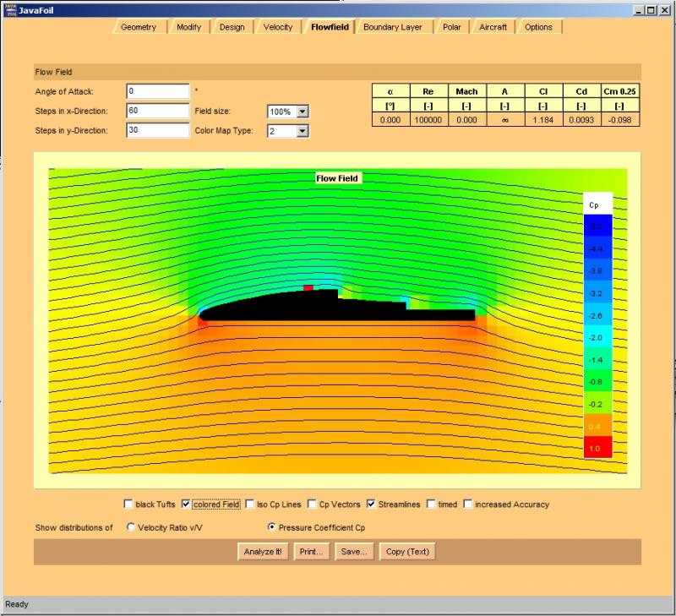This screenshot has height=616, width=676.
Task: Click the JavaFoil title bar icon
Action: [9, 9]
